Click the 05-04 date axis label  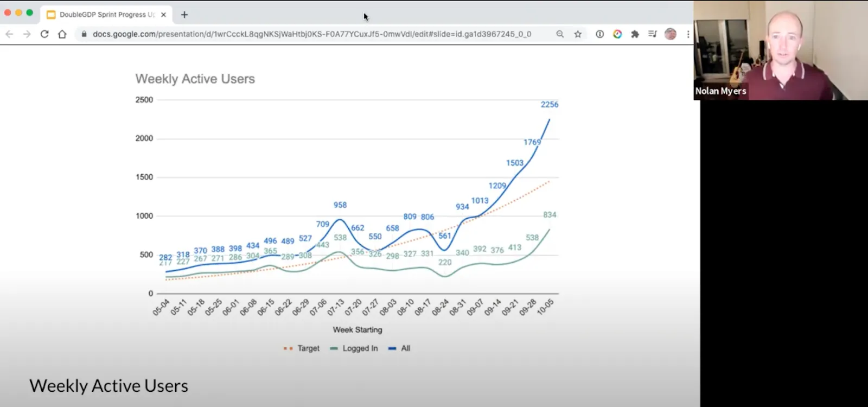pos(161,307)
